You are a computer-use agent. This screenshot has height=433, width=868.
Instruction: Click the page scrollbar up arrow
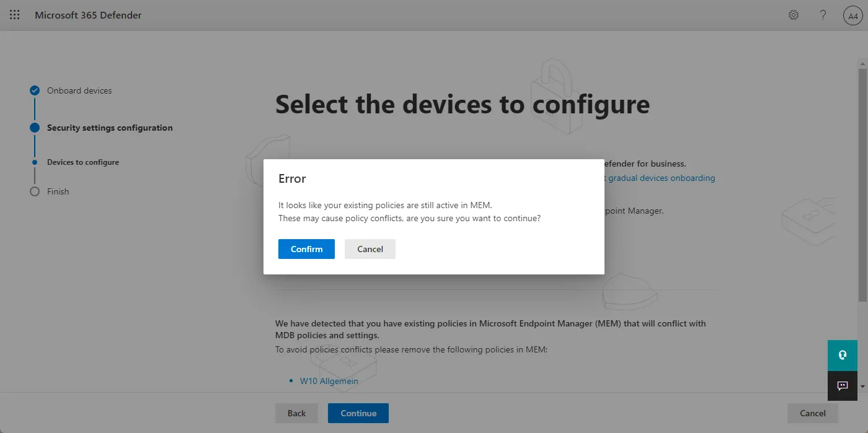tap(862, 64)
